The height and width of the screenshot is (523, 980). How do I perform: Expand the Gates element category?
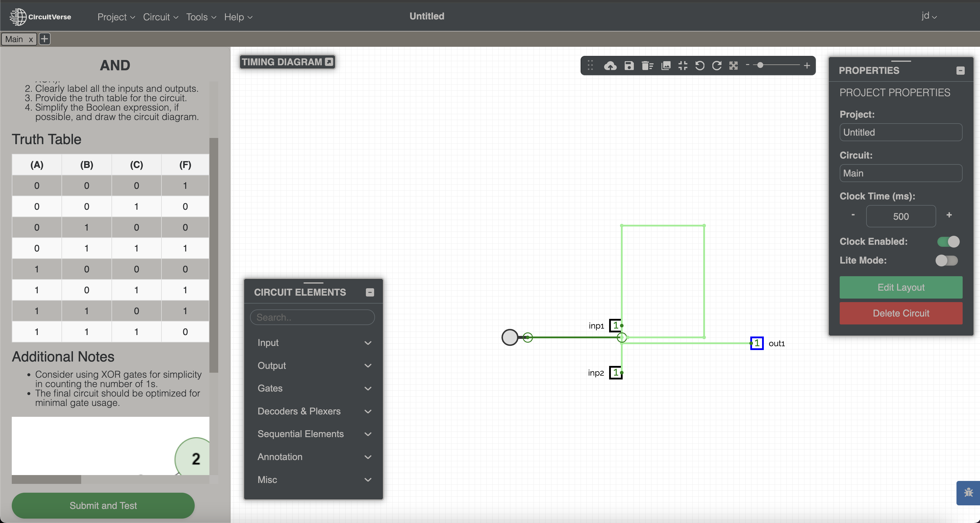313,388
